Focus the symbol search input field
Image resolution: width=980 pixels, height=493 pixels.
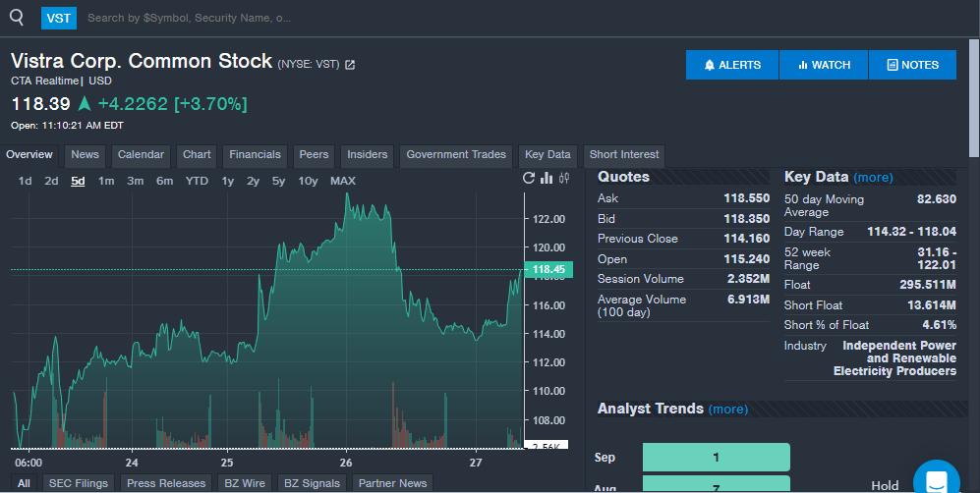(x=189, y=18)
